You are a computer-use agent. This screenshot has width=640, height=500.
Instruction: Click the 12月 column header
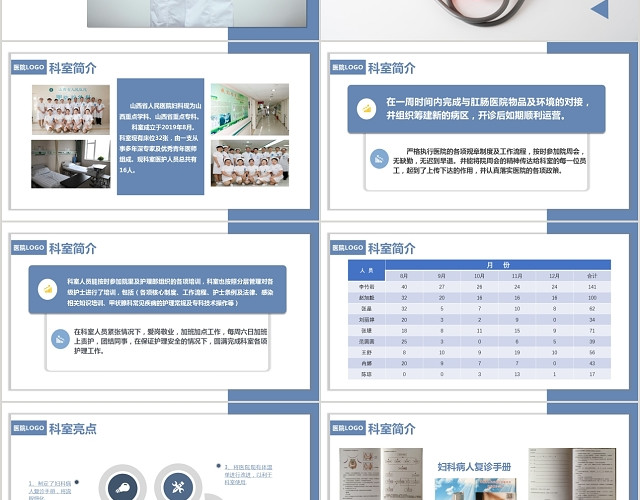(x=554, y=276)
